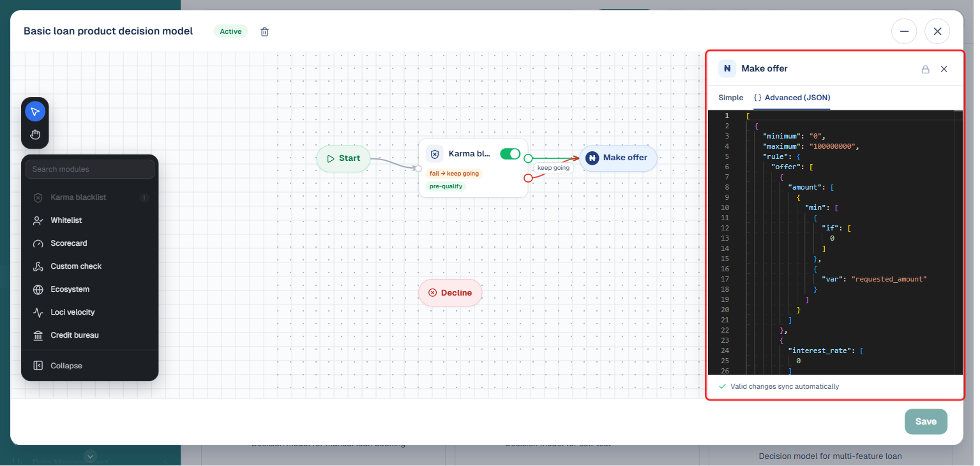Click the Karma blacklist count badge
The height and width of the screenshot is (466, 980).
[144, 197]
